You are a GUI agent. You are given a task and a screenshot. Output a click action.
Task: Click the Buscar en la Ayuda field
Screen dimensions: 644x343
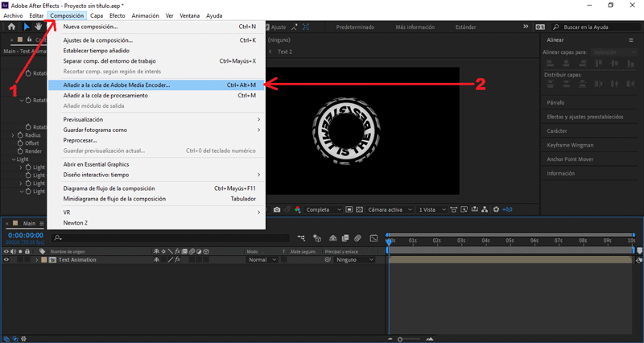pos(596,27)
